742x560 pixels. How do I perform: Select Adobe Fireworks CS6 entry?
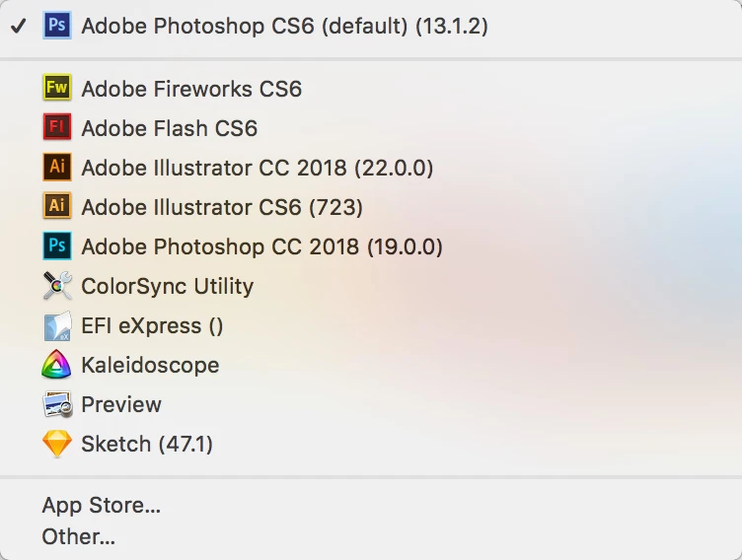(x=191, y=89)
